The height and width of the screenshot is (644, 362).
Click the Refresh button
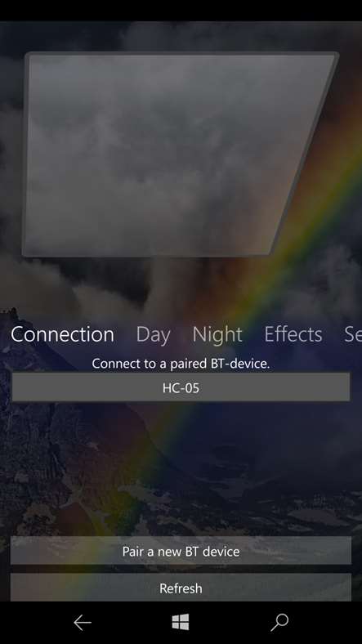tap(181, 588)
